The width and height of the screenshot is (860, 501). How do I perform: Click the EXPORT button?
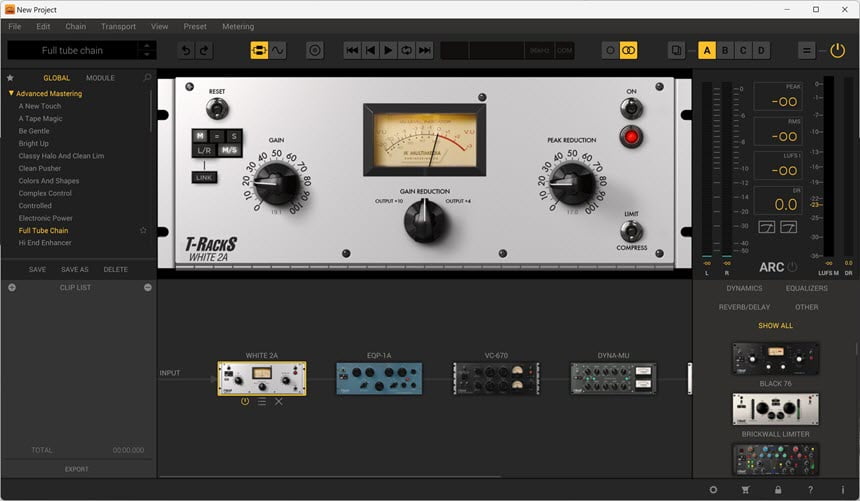[x=76, y=469]
